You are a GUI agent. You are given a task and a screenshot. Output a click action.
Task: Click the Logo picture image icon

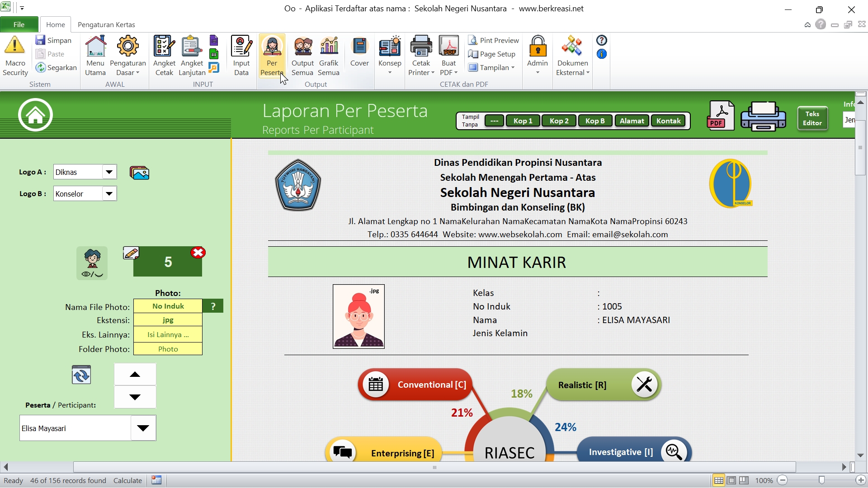click(139, 173)
